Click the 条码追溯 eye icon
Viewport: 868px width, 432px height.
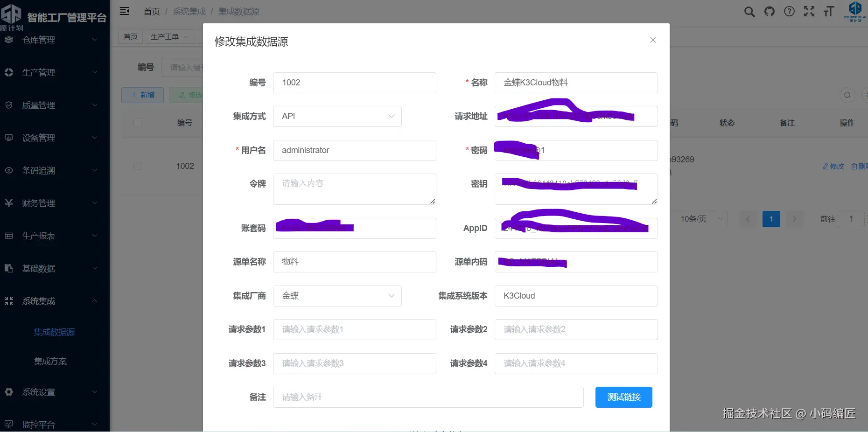(x=9, y=170)
